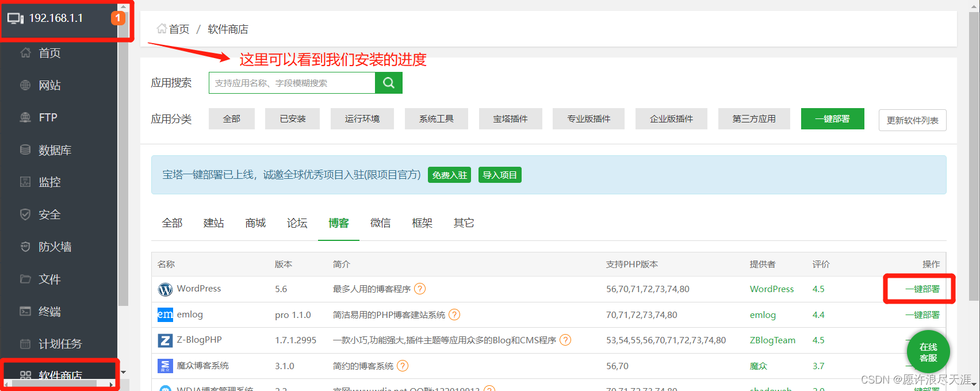Click the sidebar down arrow scroll button

pyautogui.click(x=123, y=373)
